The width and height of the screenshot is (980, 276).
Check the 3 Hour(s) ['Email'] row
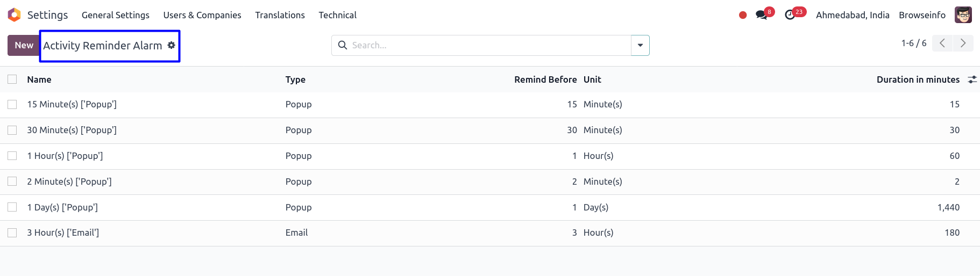point(12,233)
